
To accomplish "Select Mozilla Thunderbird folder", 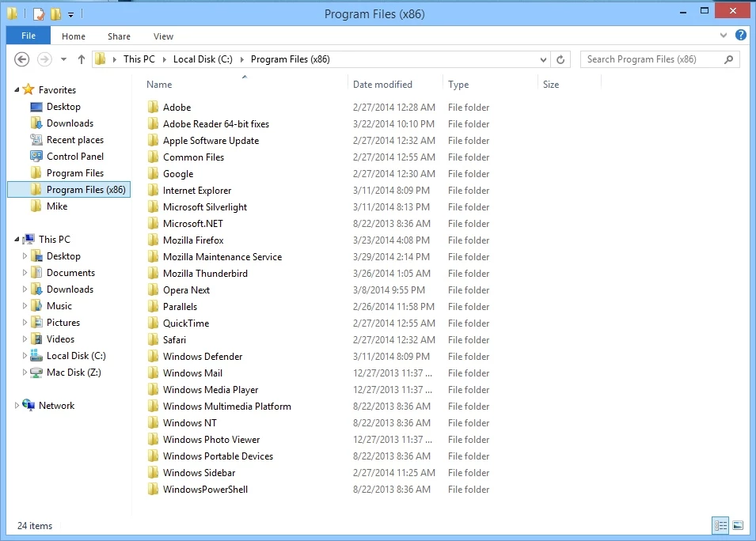I will tap(205, 273).
